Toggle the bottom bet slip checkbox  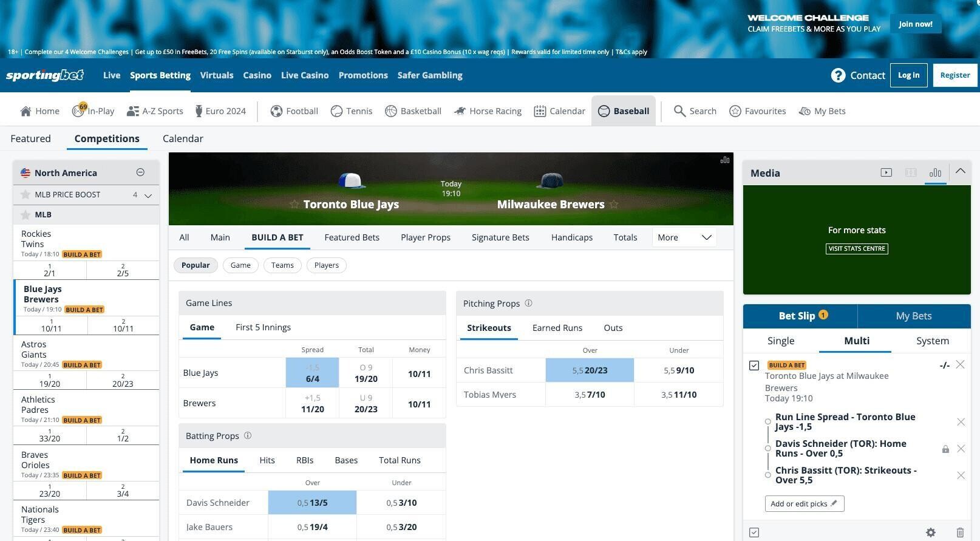[x=754, y=532]
